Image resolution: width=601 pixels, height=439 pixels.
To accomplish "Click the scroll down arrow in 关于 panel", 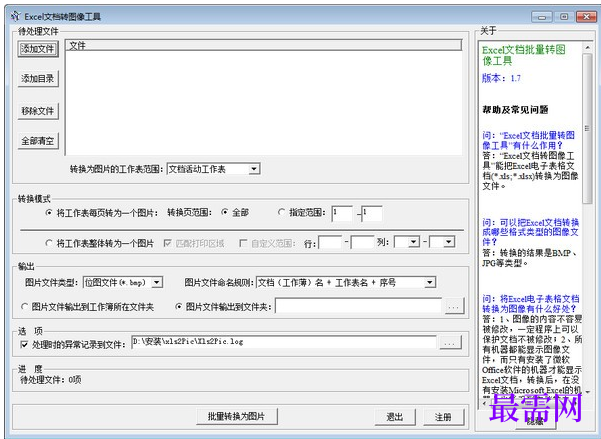I will coord(587,391).
